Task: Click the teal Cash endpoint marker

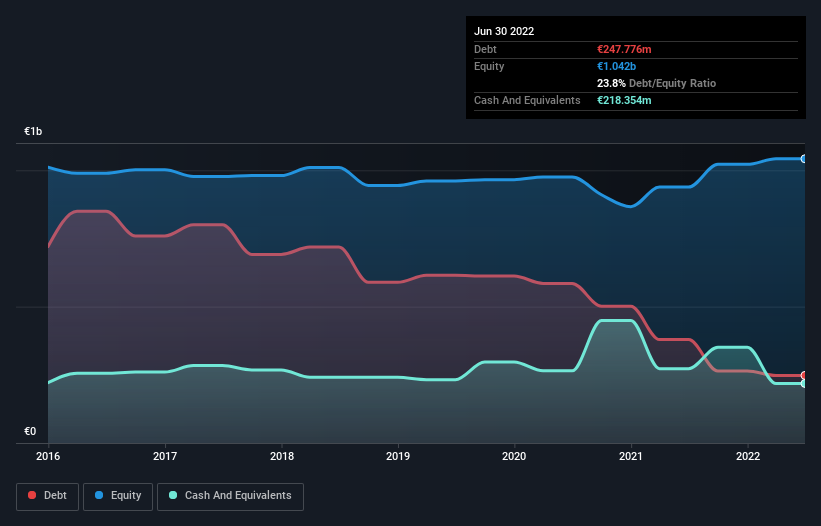Action: pos(804,384)
